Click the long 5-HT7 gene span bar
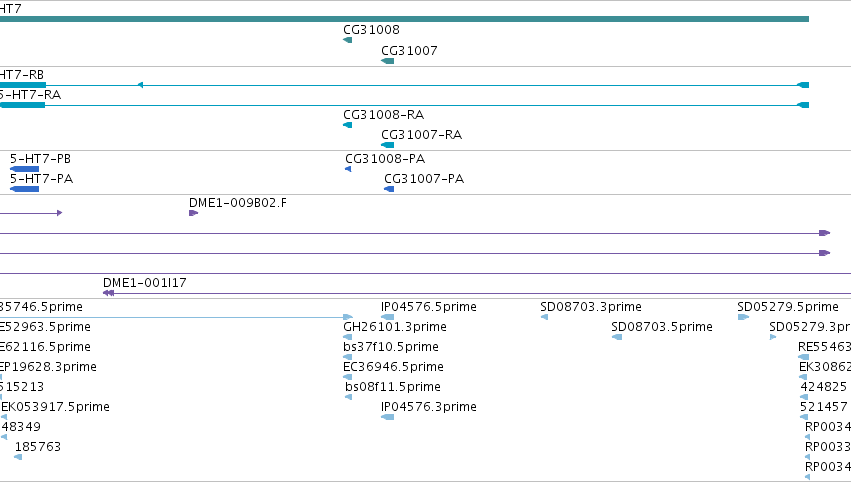The width and height of the screenshot is (851, 482). [x=404, y=19]
